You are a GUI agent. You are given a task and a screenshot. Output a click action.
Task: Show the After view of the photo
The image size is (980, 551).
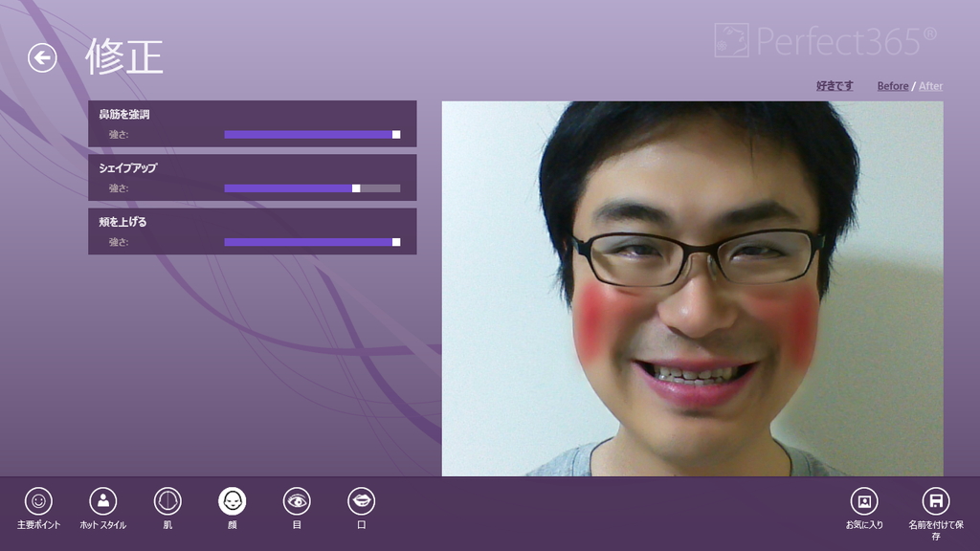tap(930, 86)
